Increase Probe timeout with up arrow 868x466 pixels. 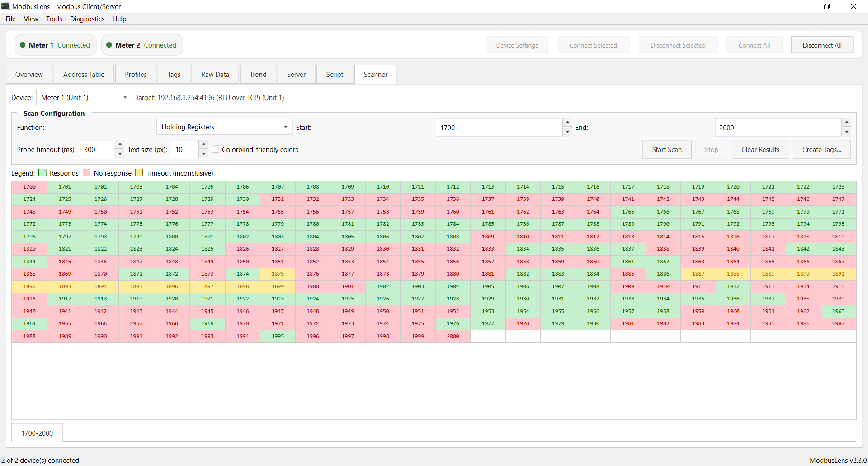(120, 145)
